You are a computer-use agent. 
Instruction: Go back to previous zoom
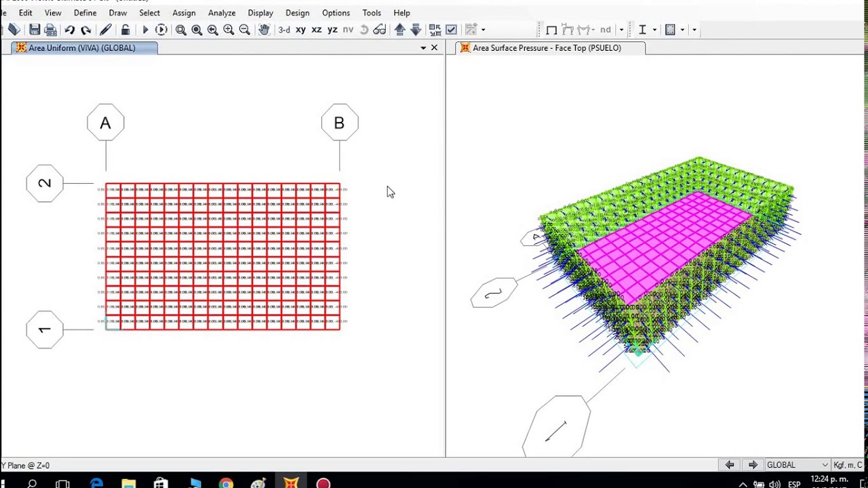tap(212, 30)
